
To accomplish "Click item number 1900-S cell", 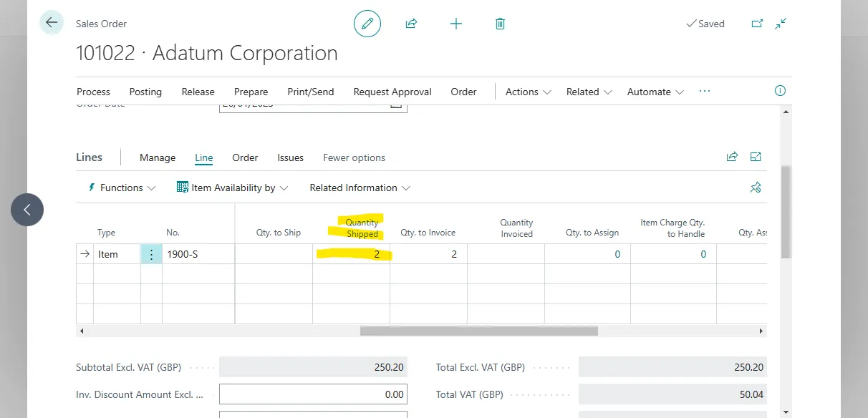I will pyautogui.click(x=198, y=254).
